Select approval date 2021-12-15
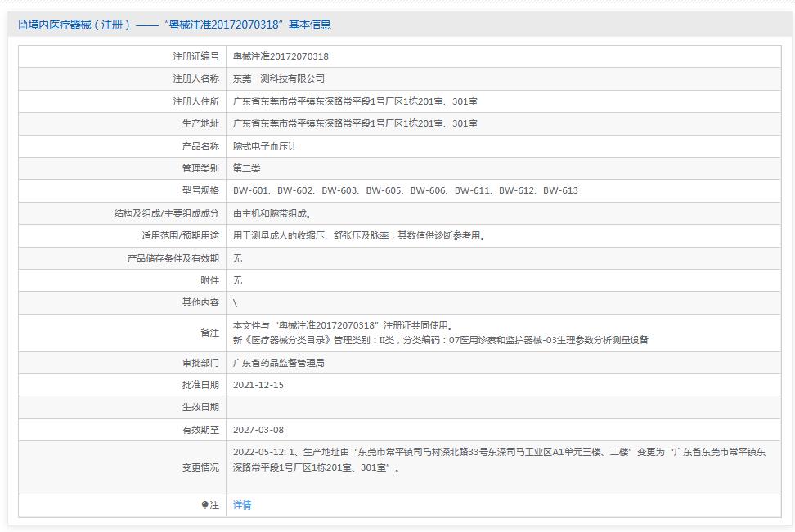Screen dimensions: 795x532 (x=258, y=385)
